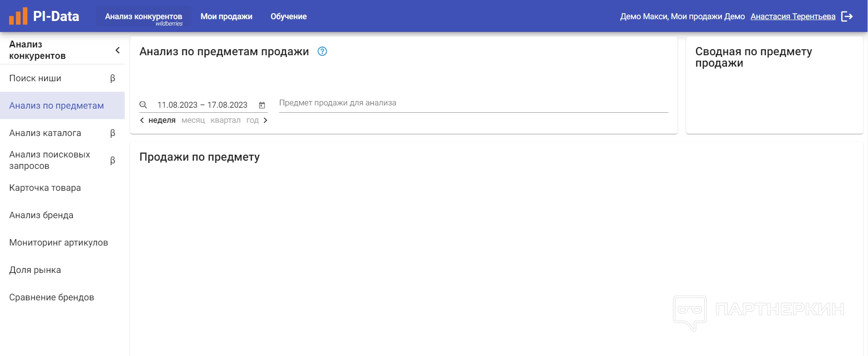868x356 pixels.
Task: Open Анализ бренда in the sidebar
Action: [62, 215]
